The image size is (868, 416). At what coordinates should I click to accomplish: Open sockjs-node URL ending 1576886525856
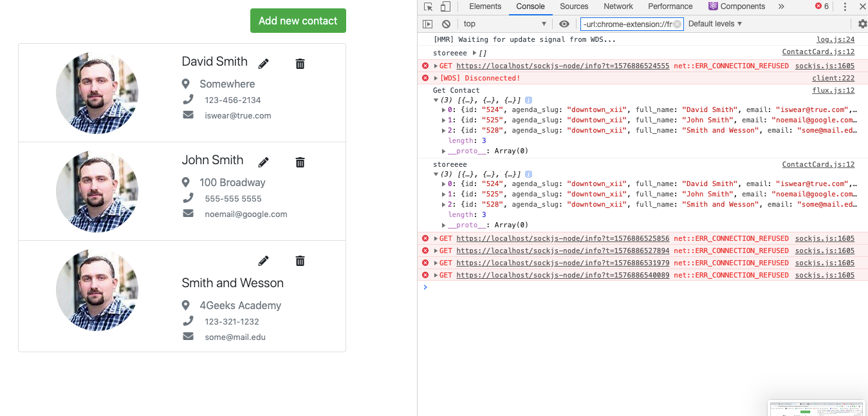tap(563, 238)
